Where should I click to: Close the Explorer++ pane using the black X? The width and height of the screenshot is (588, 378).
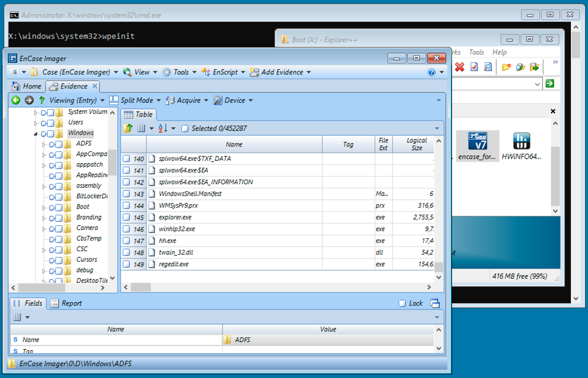[552, 111]
